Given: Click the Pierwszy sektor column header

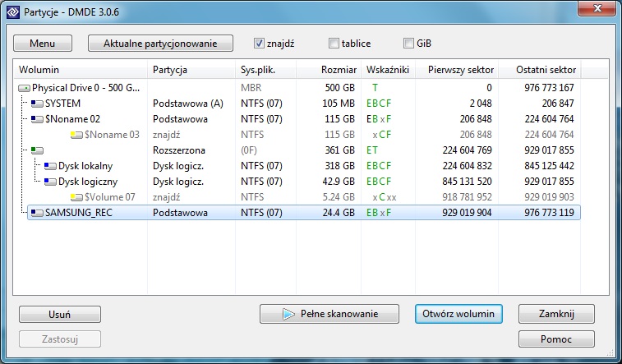Looking at the screenshot, I should (457, 70).
